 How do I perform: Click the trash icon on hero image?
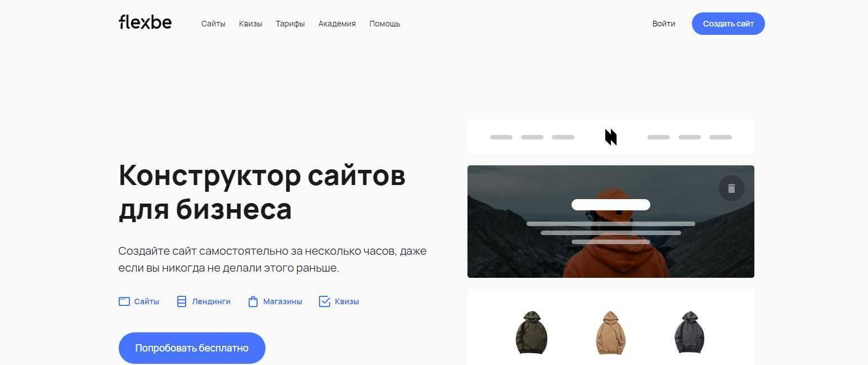731,188
